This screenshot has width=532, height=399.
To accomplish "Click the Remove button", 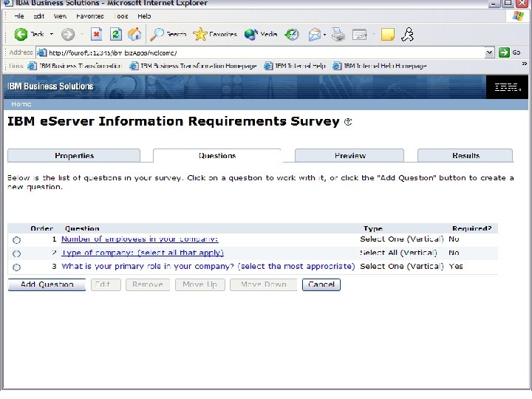I will point(148,284).
